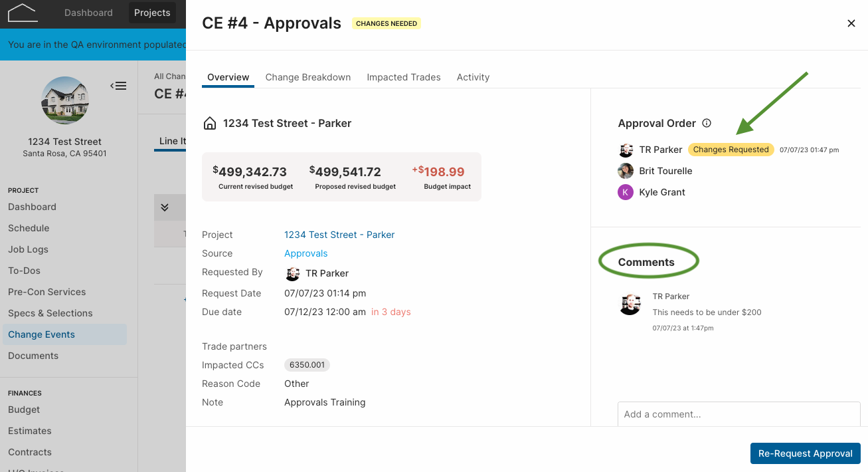Collapse sidebar using the menu arrow icon
The image size is (868, 472).
tap(118, 86)
